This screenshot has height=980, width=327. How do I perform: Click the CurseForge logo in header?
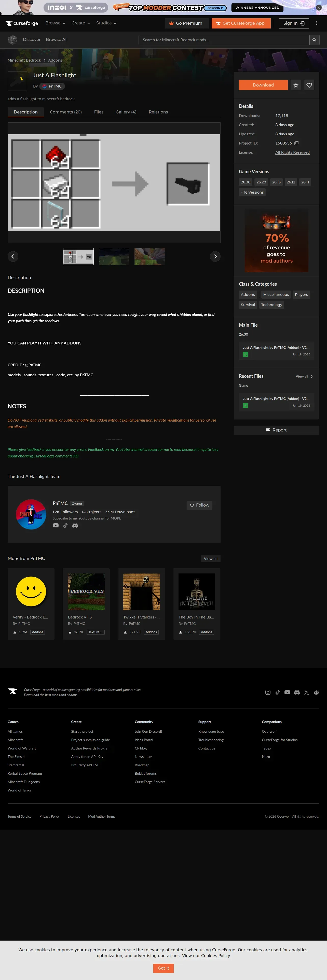22,23
